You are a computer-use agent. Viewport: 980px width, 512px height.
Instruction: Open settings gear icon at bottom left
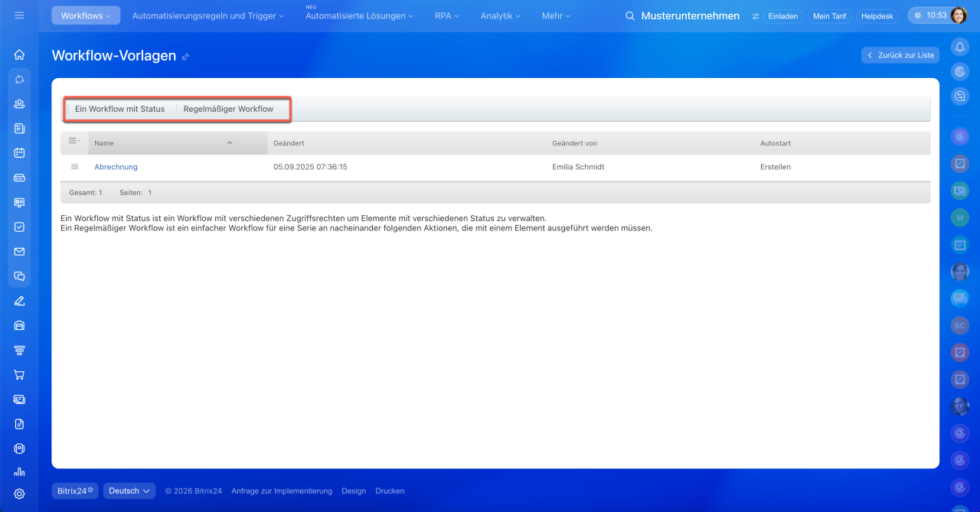coord(19,494)
